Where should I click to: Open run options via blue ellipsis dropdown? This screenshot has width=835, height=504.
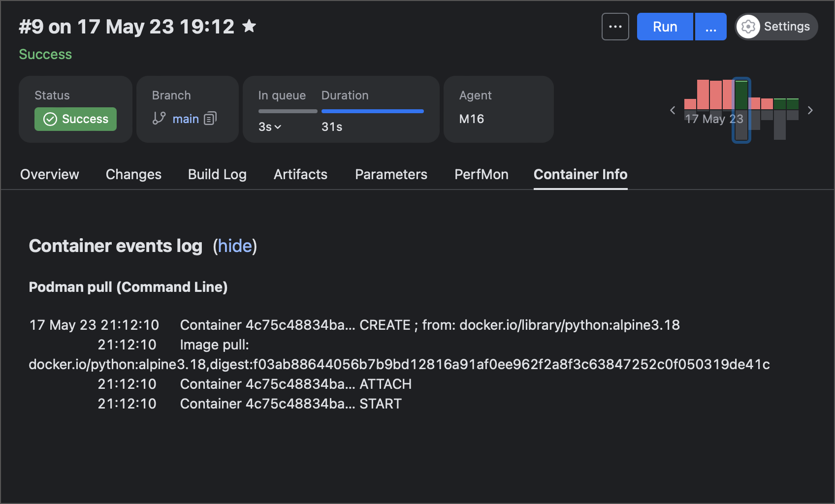710,27
